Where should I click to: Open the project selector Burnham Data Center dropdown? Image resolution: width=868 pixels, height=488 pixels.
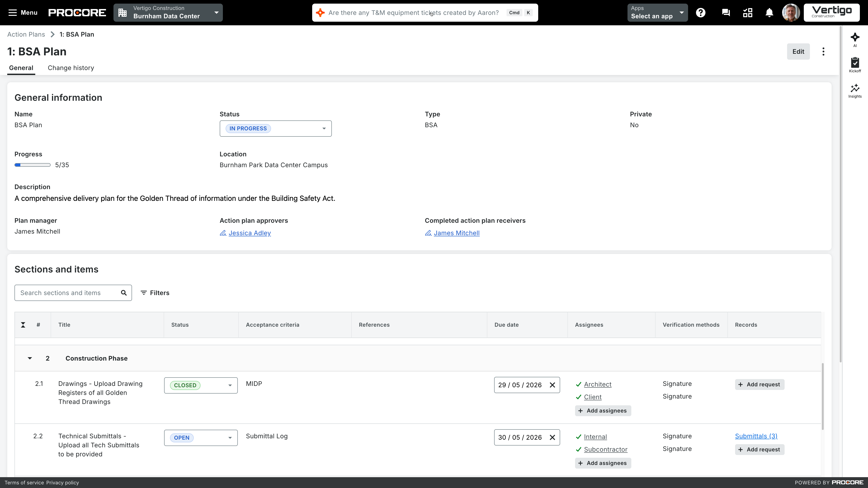point(168,13)
